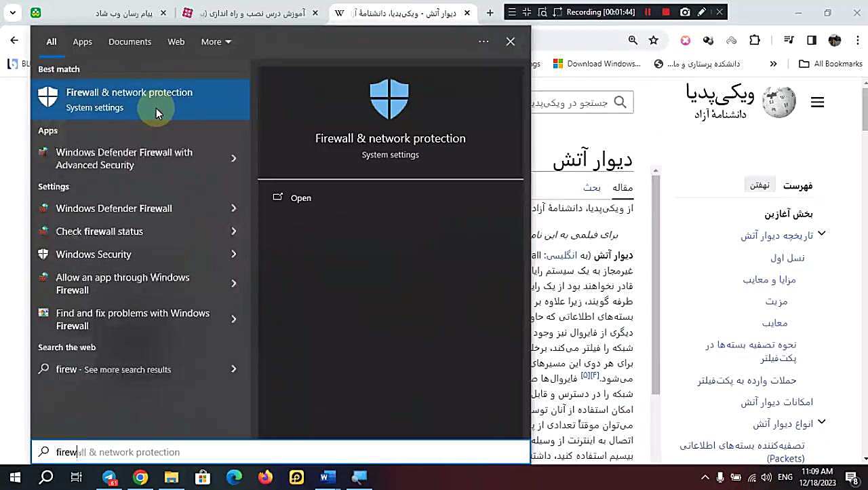Open File Explorer from the taskbar
868x490 pixels.
(171, 478)
